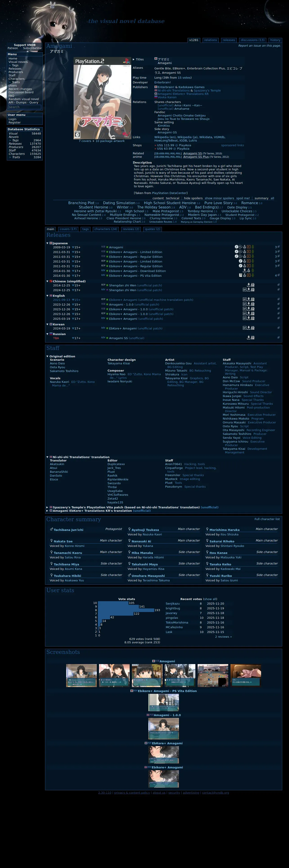Image resolution: width=289 pixels, height=868 pixels.
Task: Switch tag display to 'summary'
Action: [261, 198]
